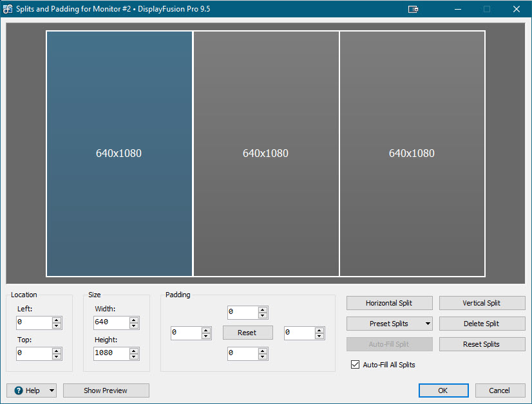
Task: Click the left padding input field
Action: [186, 333]
